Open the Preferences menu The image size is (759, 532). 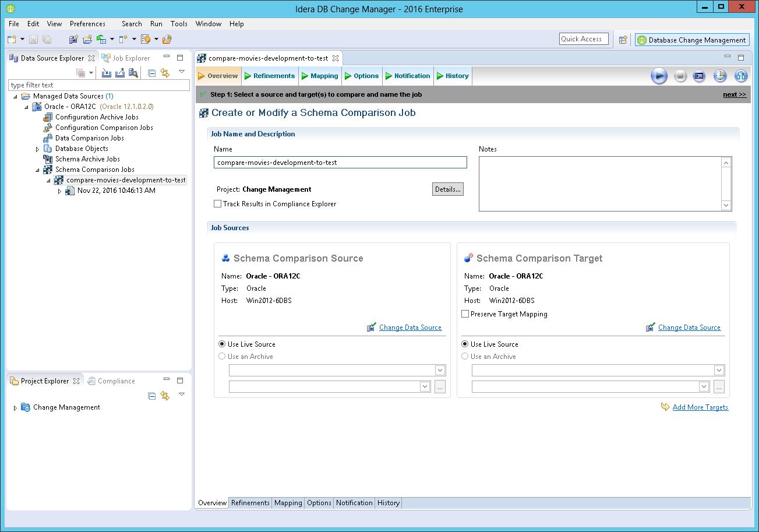(x=87, y=24)
